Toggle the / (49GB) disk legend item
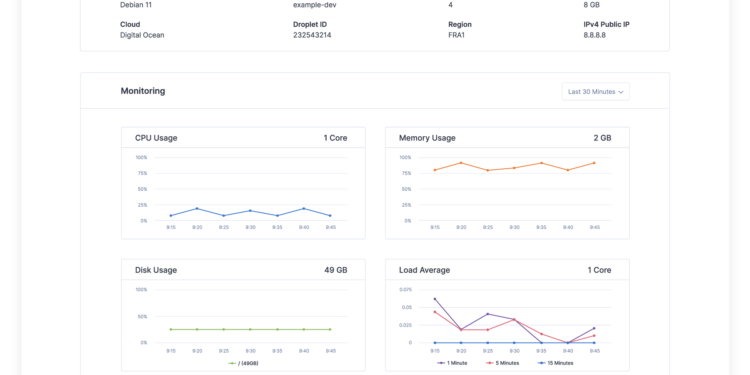Viewport: 750px width, 375px height. 244,363
